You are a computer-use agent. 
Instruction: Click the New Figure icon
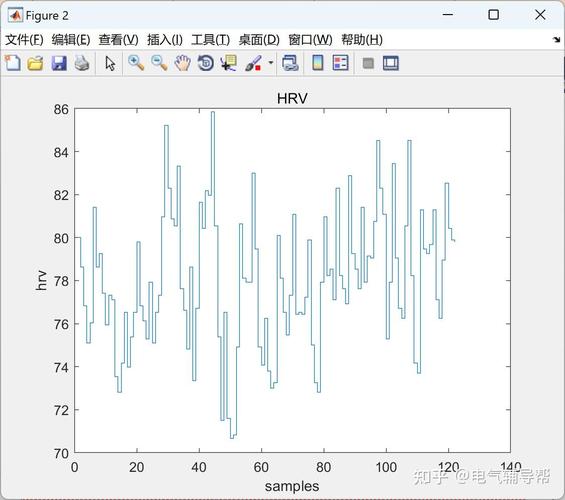(x=13, y=63)
